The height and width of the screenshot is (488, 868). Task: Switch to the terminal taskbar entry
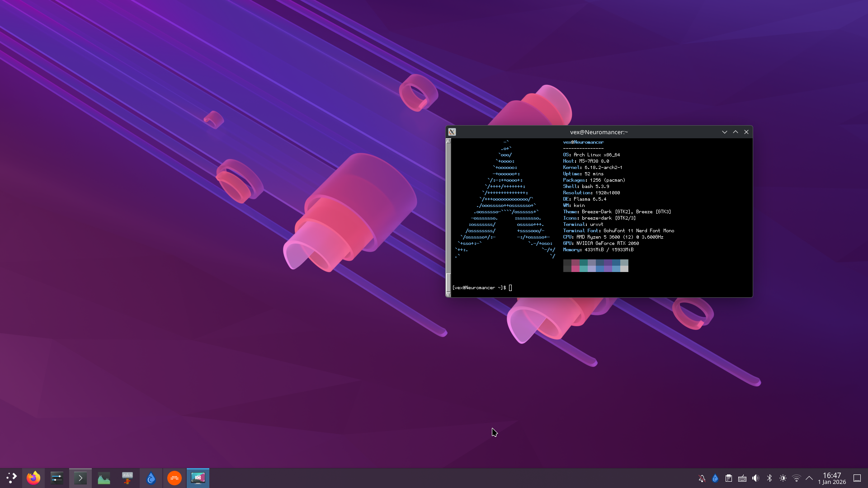pos(80,478)
